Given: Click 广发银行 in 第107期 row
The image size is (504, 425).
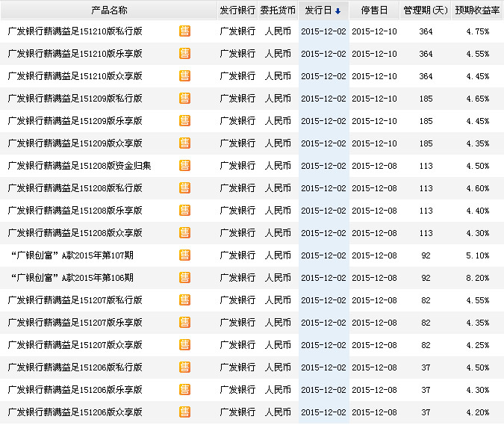Looking at the screenshot, I should [237, 255].
